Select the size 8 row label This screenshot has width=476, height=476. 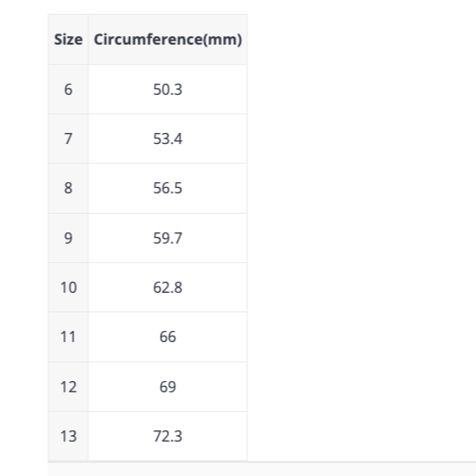point(68,188)
